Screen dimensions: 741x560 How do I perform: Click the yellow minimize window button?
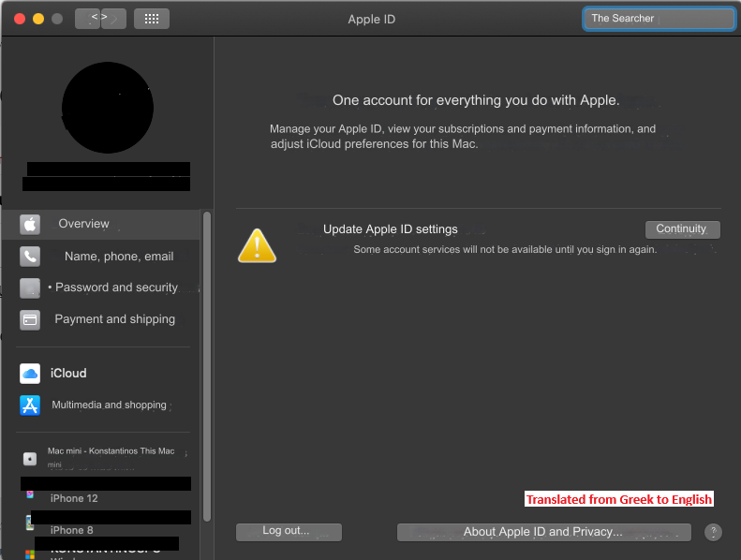click(38, 19)
